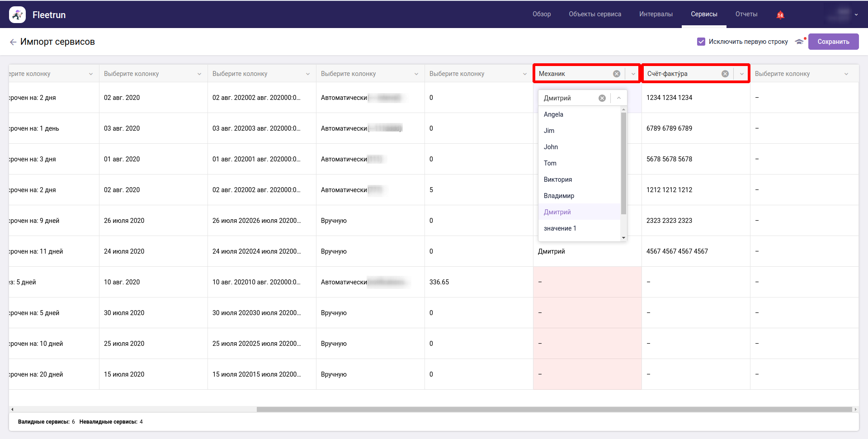The image size is (868, 439).
Task: Open the Объекты сервиса tab
Action: click(594, 14)
